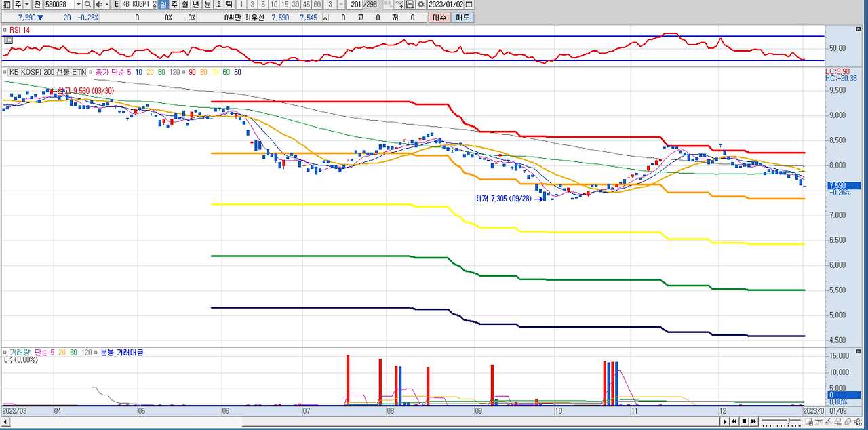Click the KB KOSPI 2 stock name field
The image size is (868, 430).
pos(139,4)
